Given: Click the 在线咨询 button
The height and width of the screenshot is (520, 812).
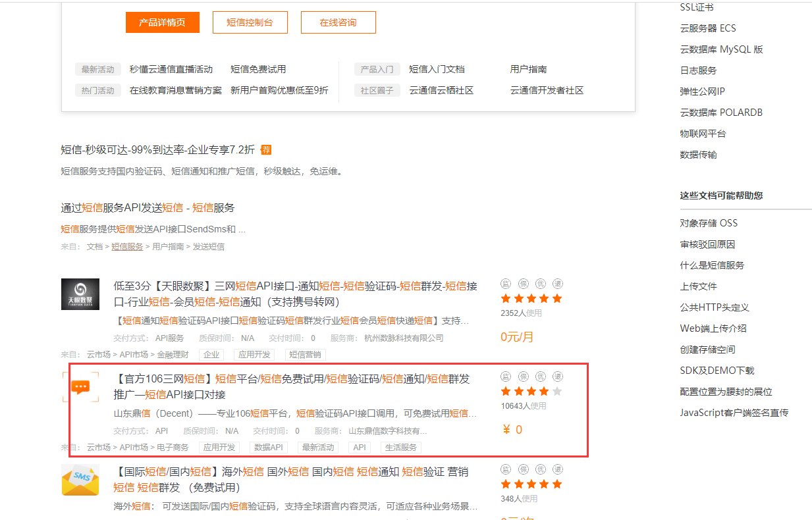Looking at the screenshot, I should [x=338, y=22].
